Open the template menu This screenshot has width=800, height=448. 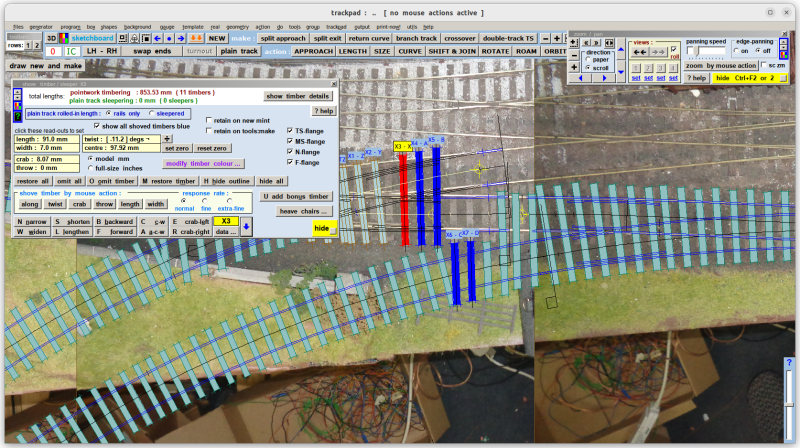coord(193,27)
